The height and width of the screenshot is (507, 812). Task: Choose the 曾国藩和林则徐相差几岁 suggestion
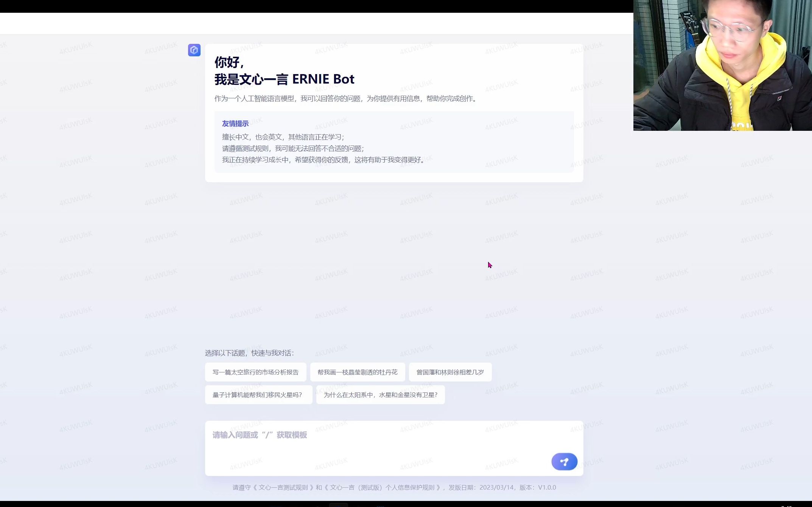[450, 372]
